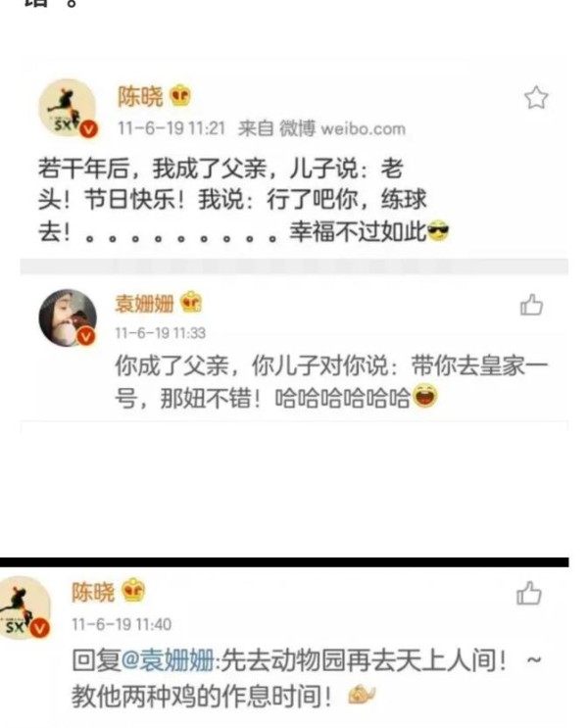Click the username 袁姗姗 on the comment

pyautogui.click(x=144, y=304)
